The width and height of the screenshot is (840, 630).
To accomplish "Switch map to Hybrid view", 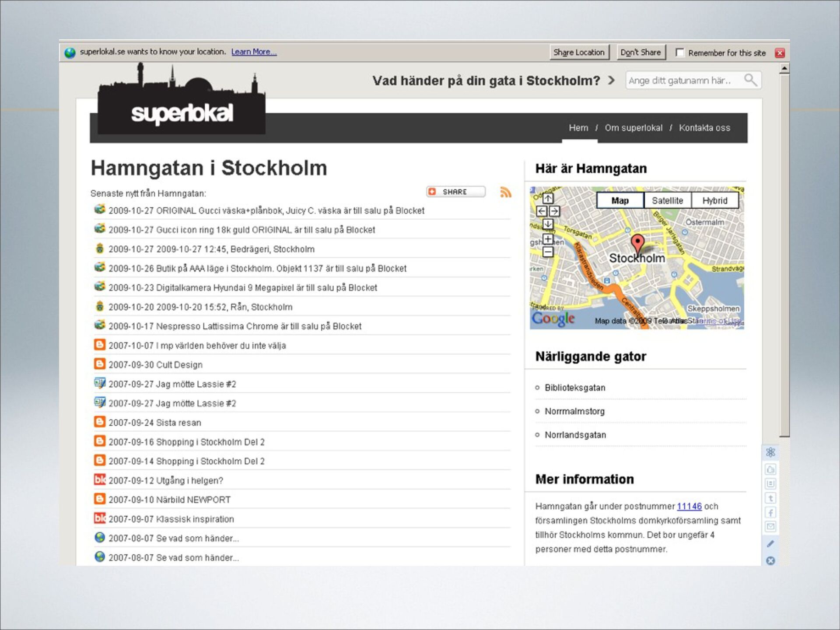I will click(715, 200).
